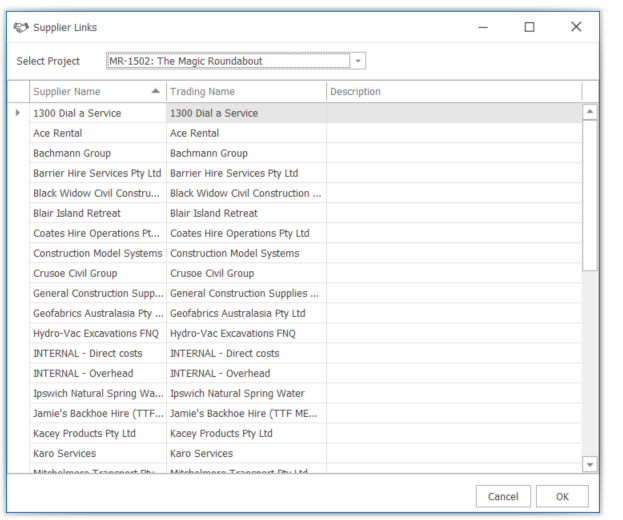Select the Ace Rental supplier row
This screenshot has width=623, height=520.
(97, 133)
